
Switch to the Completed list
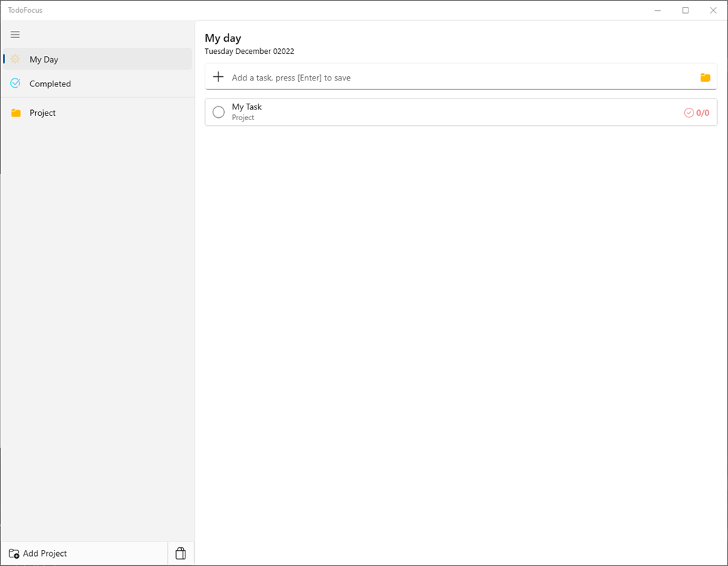(x=50, y=84)
